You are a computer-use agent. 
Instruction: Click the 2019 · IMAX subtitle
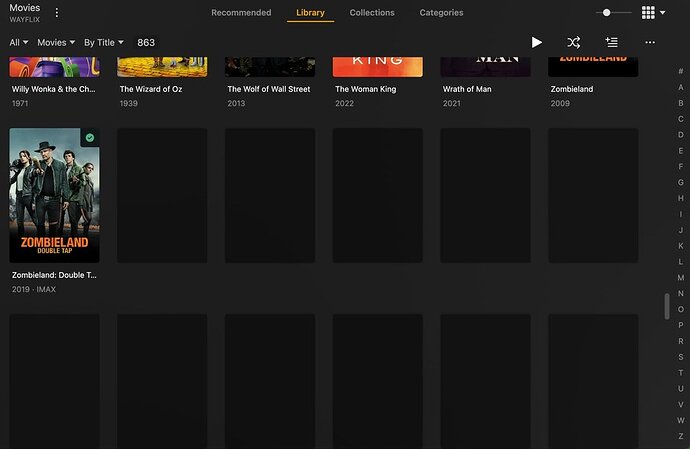[x=34, y=289]
